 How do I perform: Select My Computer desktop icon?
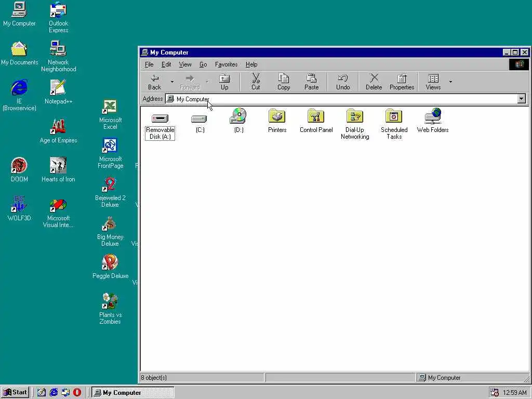pyautogui.click(x=19, y=14)
